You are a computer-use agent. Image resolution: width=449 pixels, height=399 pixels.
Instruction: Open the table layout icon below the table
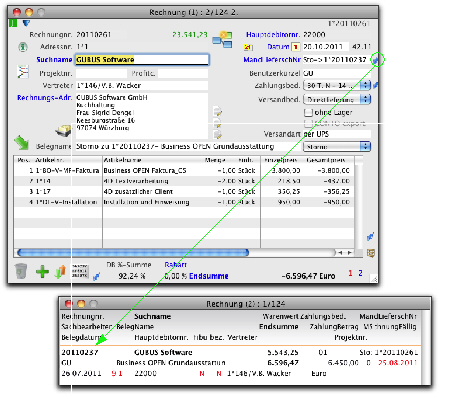(371, 253)
